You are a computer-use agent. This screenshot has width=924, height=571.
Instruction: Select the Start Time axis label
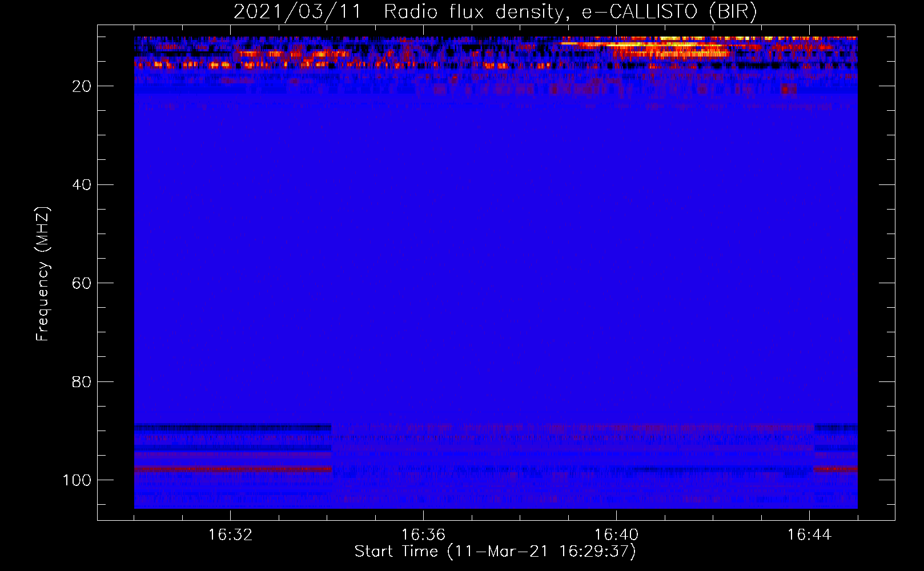coord(495,552)
